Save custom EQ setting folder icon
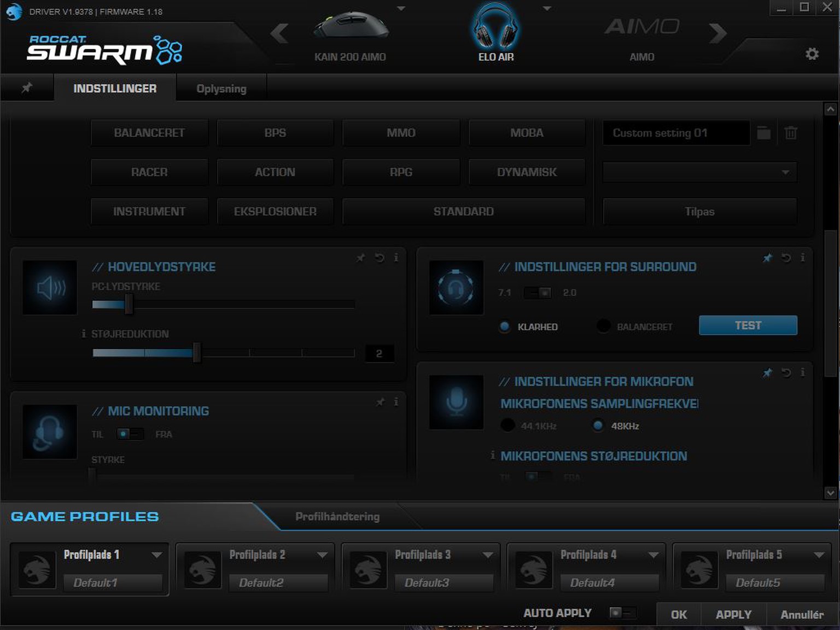840x630 pixels. (764, 133)
